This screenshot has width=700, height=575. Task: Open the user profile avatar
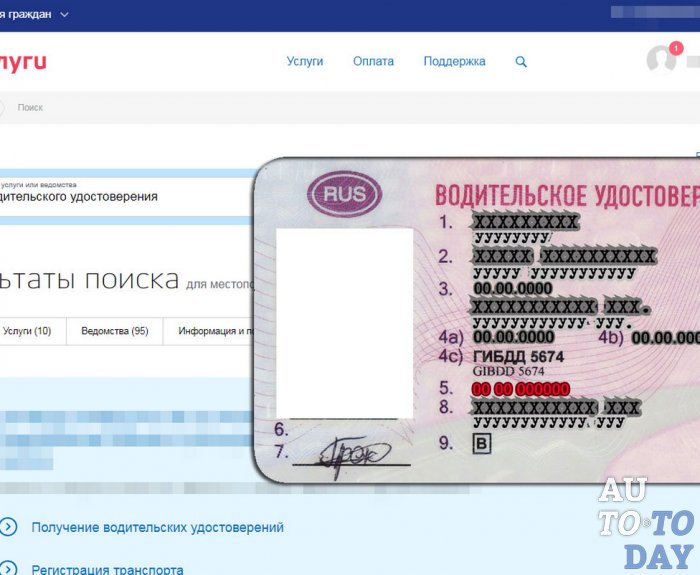[660, 60]
